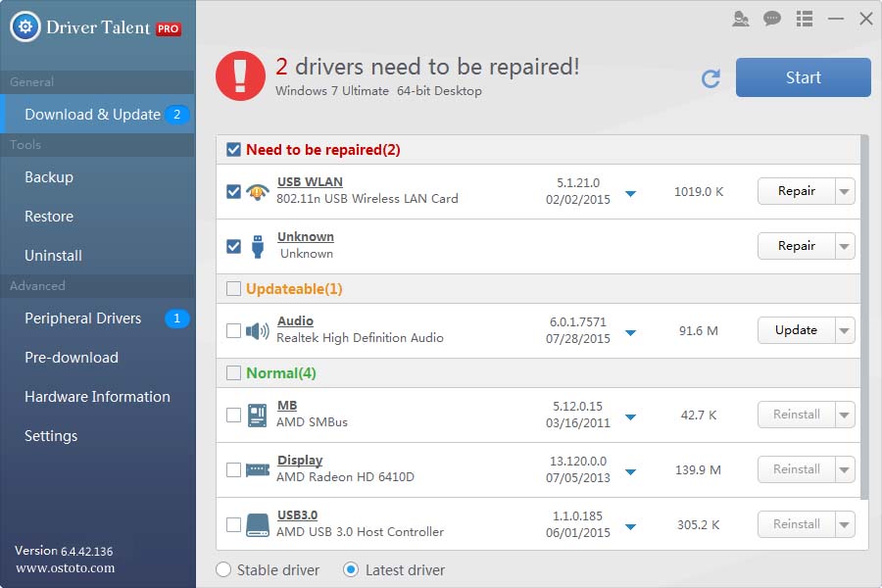The width and height of the screenshot is (882, 588).
Task: Click the Unknown device USB plug icon
Action: coord(258,246)
